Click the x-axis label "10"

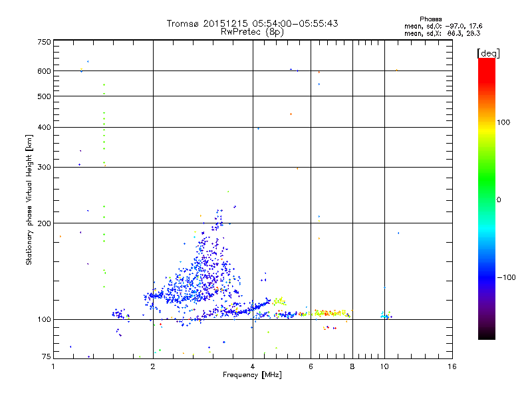384,366
